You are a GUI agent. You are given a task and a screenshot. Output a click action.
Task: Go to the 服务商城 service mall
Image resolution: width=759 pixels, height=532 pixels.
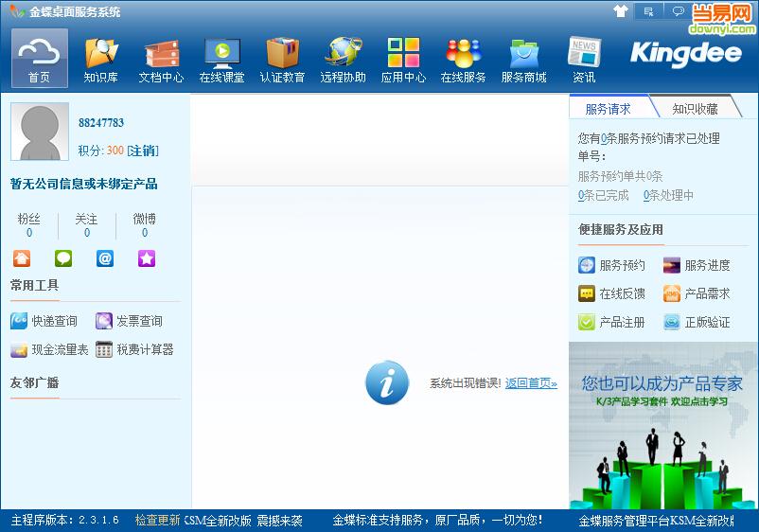point(523,60)
